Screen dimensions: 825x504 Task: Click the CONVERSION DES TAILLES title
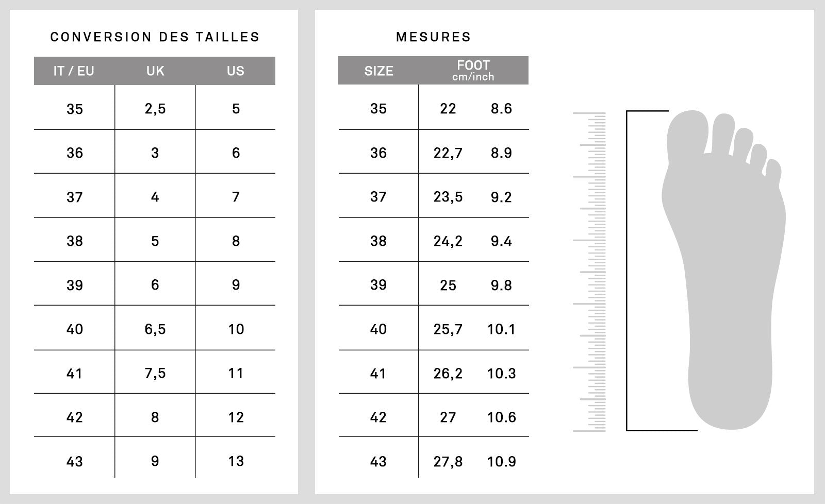click(155, 37)
